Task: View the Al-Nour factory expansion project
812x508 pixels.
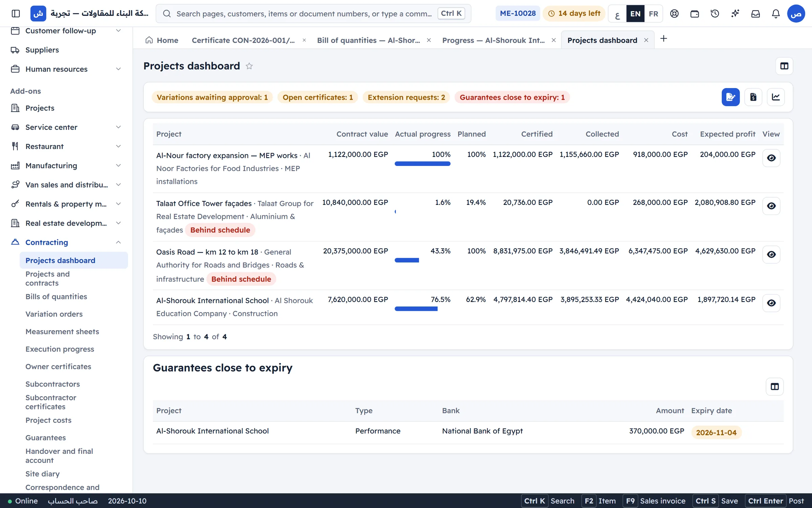Action: pyautogui.click(x=771, y=158)
